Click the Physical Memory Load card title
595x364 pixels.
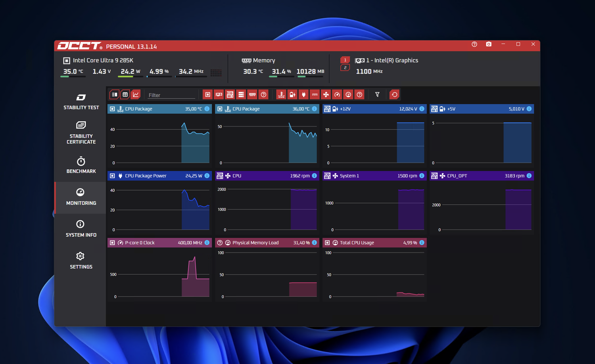[x=255, y=243]
